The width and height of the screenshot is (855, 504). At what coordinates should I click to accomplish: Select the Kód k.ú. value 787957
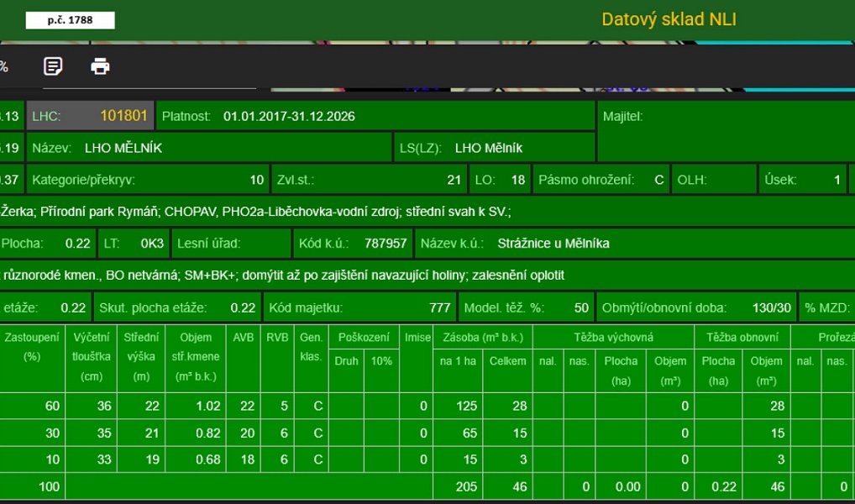tap(386, 244)
